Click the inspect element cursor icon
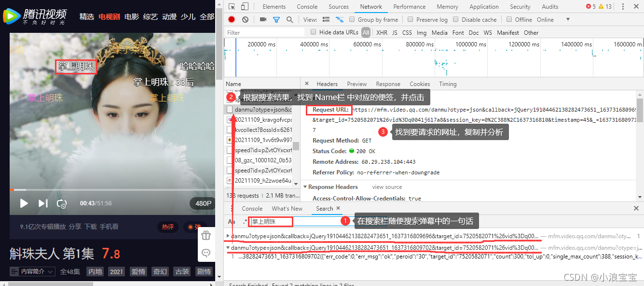This screenshot has width=644, height=286. tap(232, 7)
